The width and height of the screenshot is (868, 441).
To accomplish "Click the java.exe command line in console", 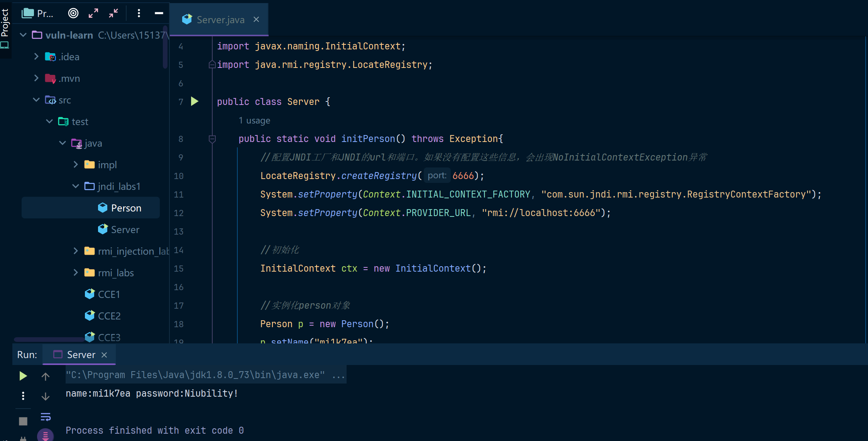I will pos(206,375).
